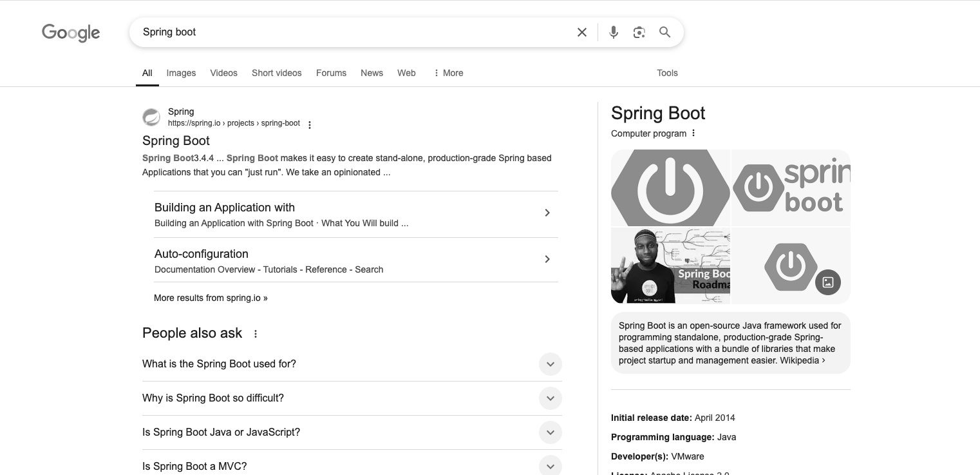Open the Spring Boot Roadmap video thumbnail
Viewport: 980px width, 475px height.
pyautogui.click(x=670, y=266)
